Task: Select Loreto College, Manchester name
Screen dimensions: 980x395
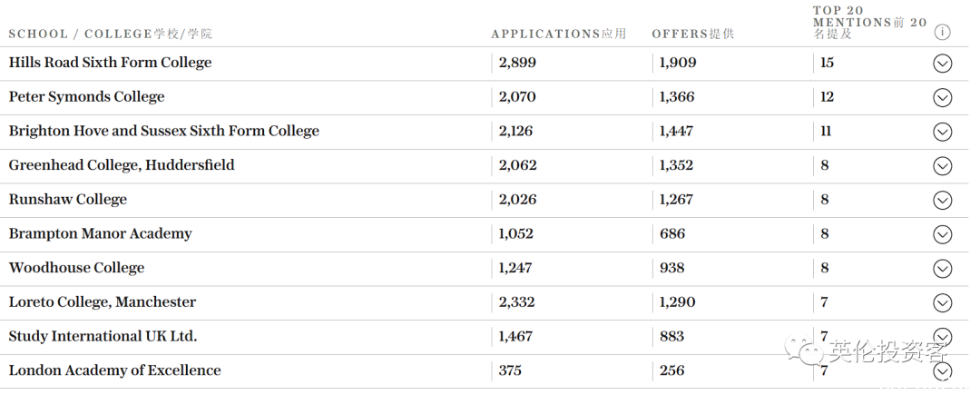Action: pyautogui.click(x=103, y=301)
